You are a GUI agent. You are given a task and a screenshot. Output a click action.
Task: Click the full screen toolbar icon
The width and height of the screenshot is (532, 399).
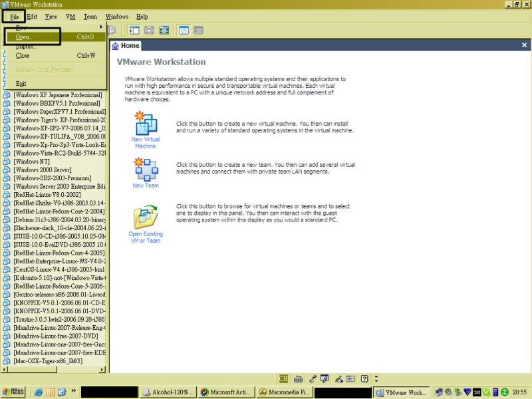[x=149, y=30]
